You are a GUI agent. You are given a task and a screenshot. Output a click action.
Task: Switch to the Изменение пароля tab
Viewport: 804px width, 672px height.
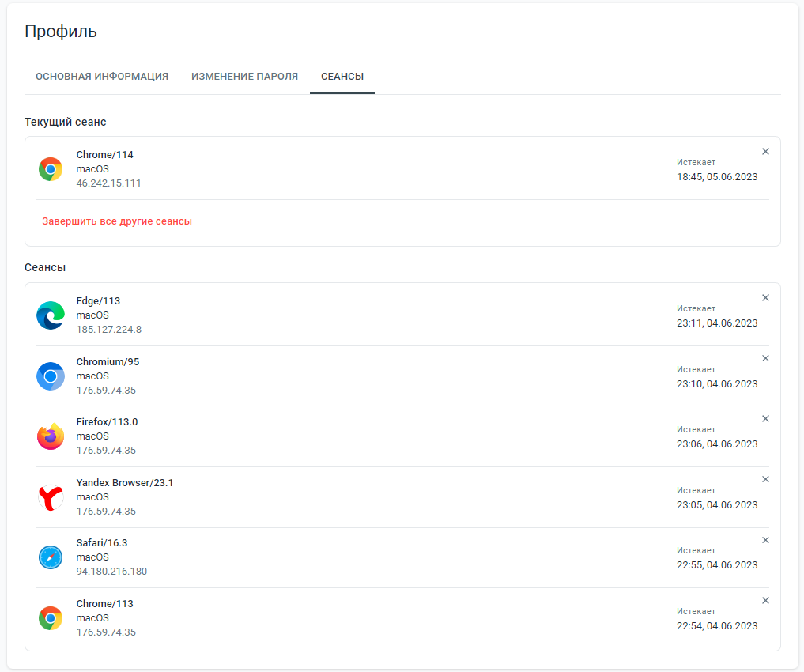click(244, 77)
